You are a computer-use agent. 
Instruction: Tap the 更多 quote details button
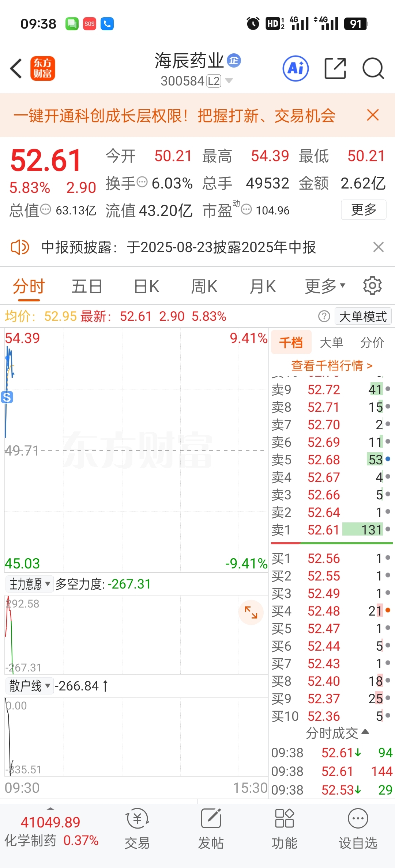click(364, 209)
